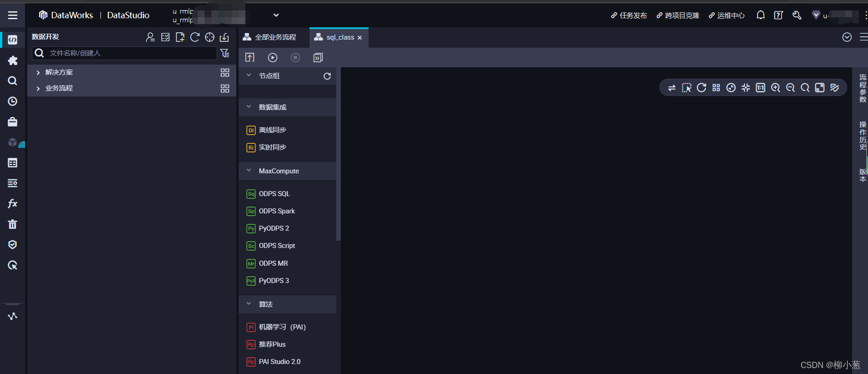Open the grid view for 业务流程 row
868x374 pixels.
225,88
